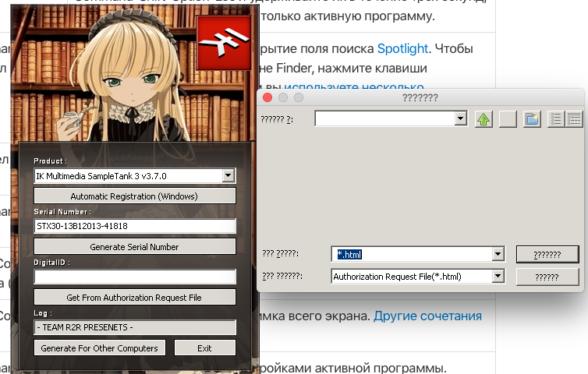
Task: Open Authorization Request File type dropdown
Action: point(497,276)
